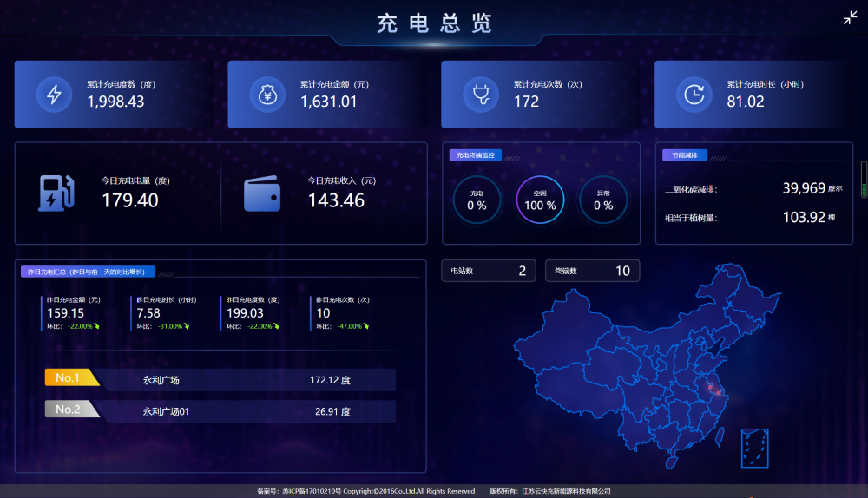The height and width of the screenshot is (498, 868).
Task: Click the clock icon for cumulative charging duration
Action: [694, 95]
